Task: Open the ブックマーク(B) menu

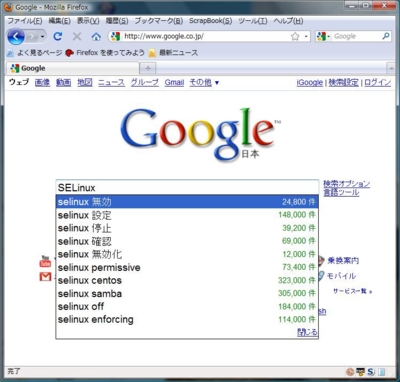Action: point(159,21)
